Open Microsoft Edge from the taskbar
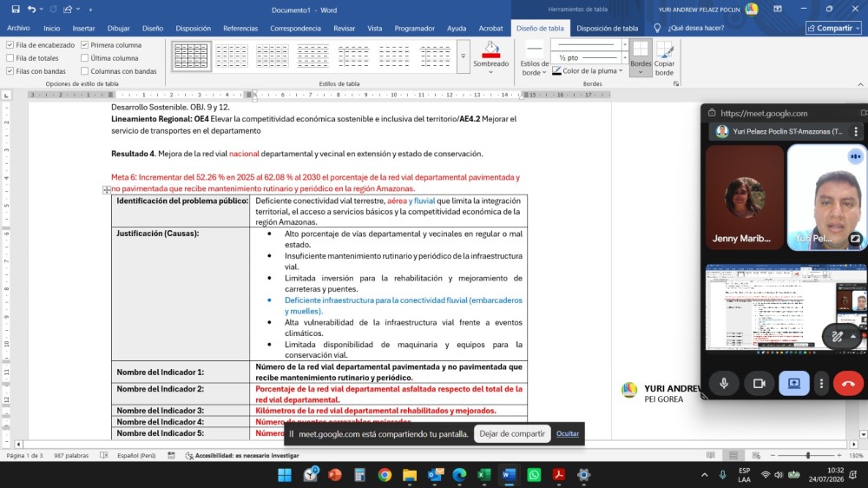Image resolution: width=868 pixels, height=488 pixels. pyautogui.click(x=459, y=475)
